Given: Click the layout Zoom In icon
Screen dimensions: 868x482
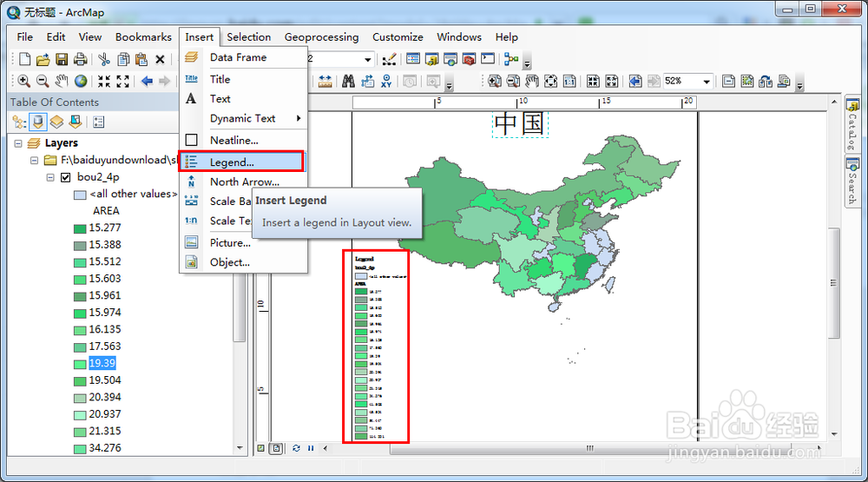Looking at the screenshot, I should tap(495, 82).
